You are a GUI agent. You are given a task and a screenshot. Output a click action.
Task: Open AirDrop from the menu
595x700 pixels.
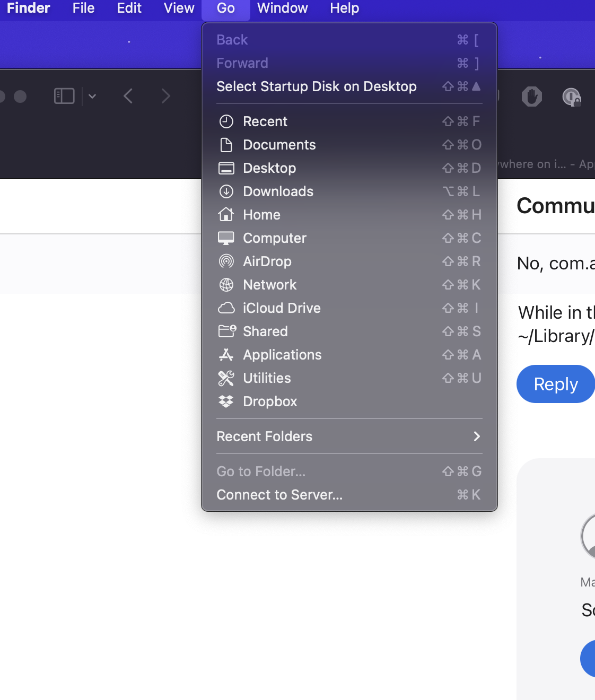coord(349,261)
